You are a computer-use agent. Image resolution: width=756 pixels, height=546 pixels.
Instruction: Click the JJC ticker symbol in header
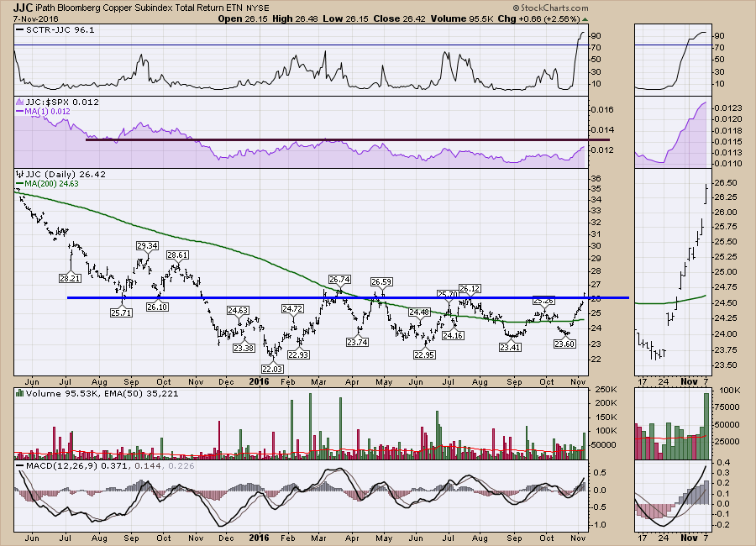[24, 8]
